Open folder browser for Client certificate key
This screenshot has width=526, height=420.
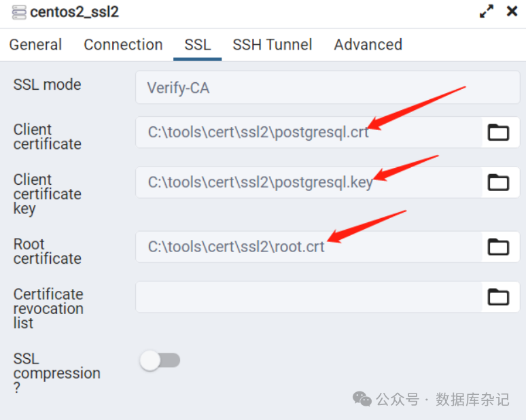tap(498, 182)
